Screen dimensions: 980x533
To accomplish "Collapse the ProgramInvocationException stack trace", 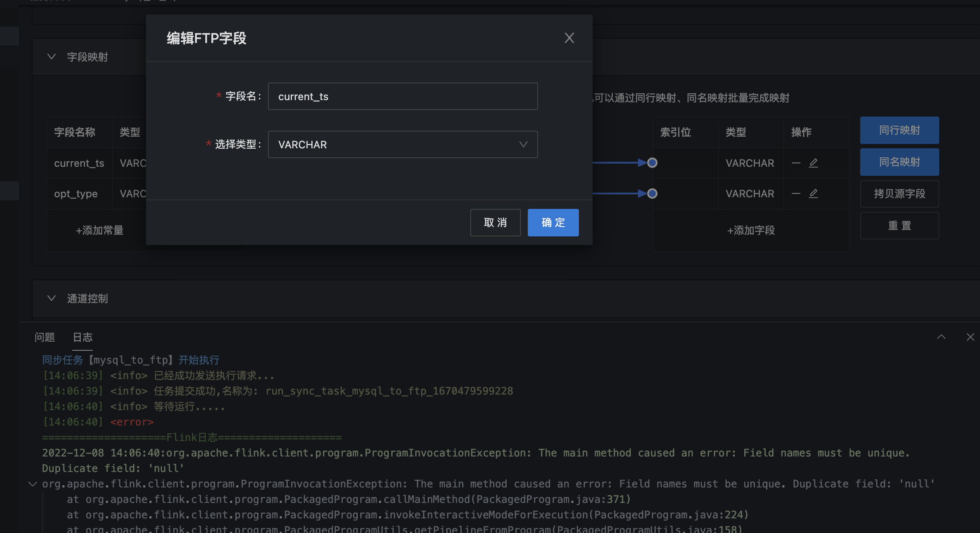I will pyautogui.click(x=32, y=484).
